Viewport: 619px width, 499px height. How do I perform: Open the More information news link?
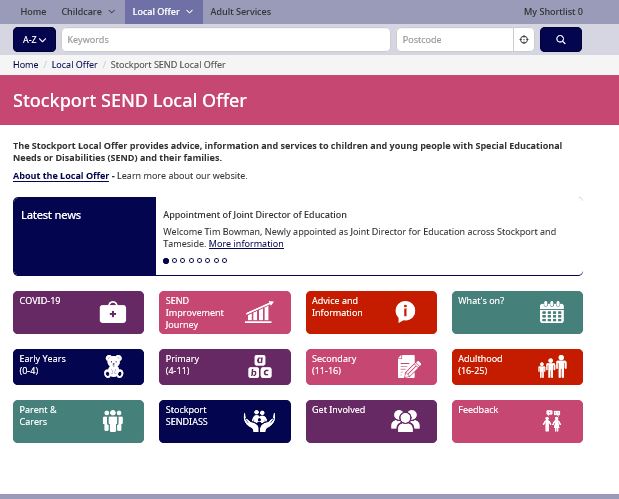click(x=246, y=244)
